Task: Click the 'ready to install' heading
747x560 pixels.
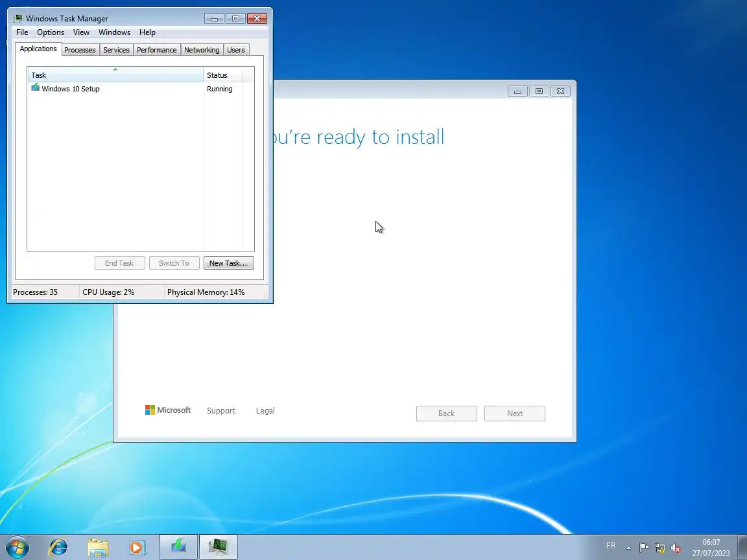Action: pyautogui.click(x=358, y=137)
